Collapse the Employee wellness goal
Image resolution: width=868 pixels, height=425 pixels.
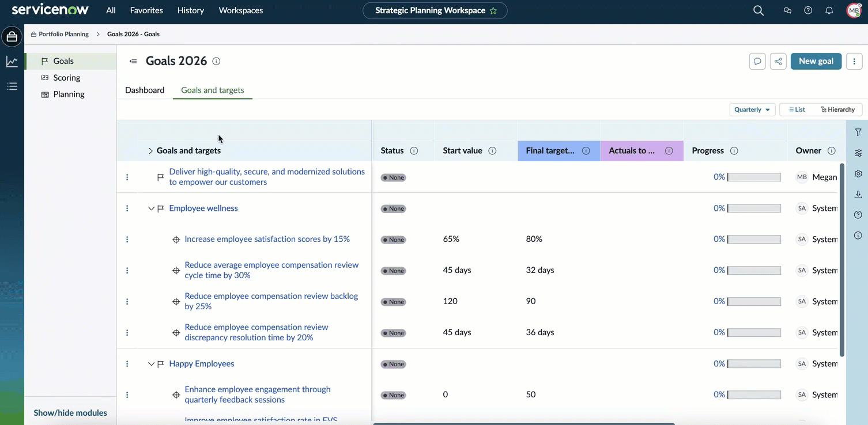(151, 208)
